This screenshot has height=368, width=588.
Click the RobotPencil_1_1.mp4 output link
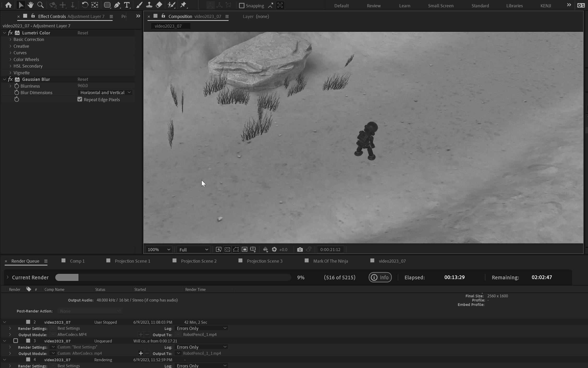202,353
